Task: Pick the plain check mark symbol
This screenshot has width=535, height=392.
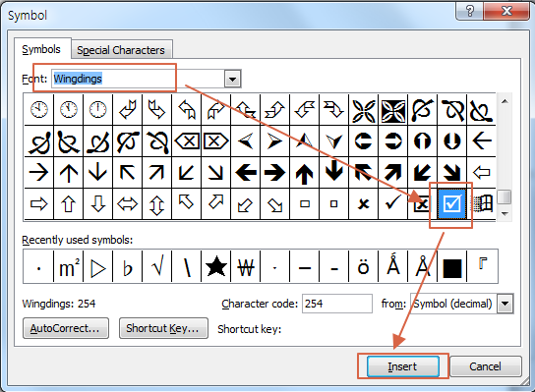Action: [392, 203]
